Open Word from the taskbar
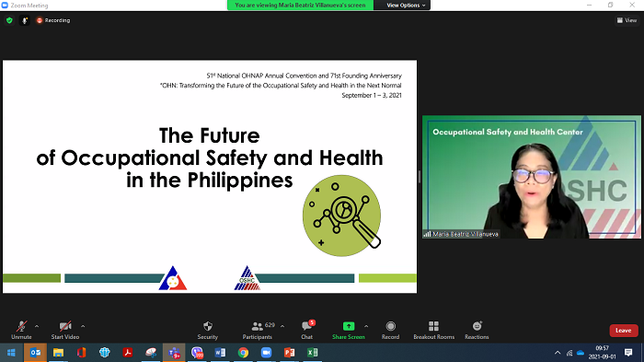Image resolution: width=644 pixels, height=362 pixels. click(220, 353)
